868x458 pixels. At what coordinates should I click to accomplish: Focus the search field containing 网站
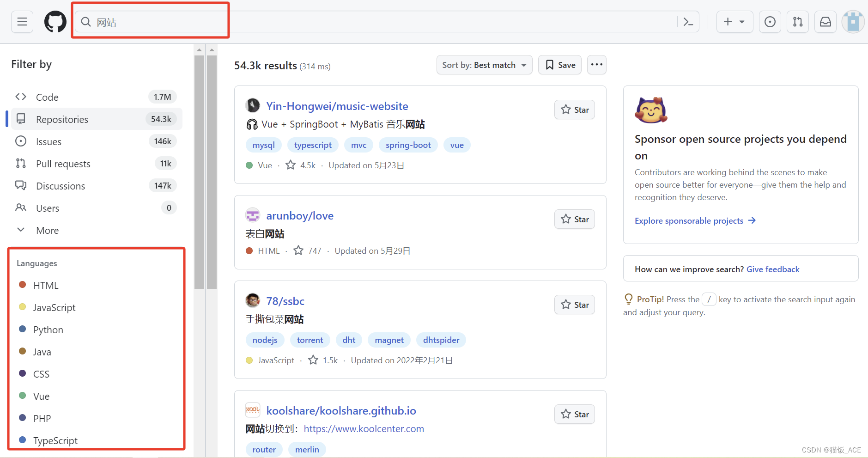(387, 22)
